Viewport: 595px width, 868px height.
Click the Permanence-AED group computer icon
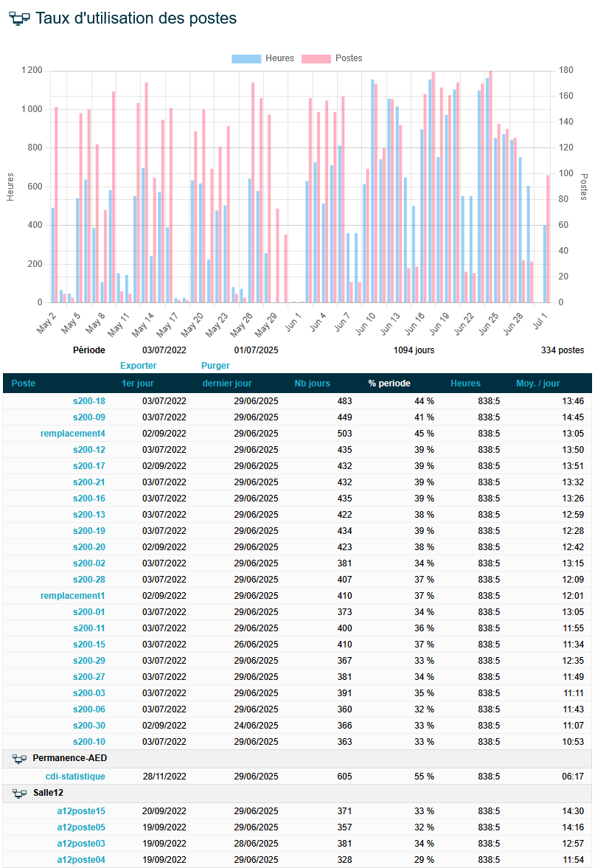click(19, 758)
